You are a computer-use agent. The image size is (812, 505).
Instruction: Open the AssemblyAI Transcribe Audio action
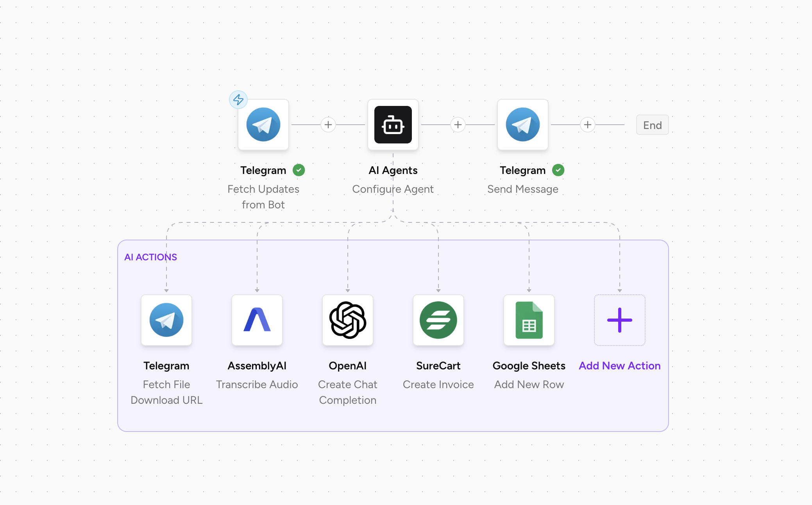pyautogui.click(x=257, y=320)
